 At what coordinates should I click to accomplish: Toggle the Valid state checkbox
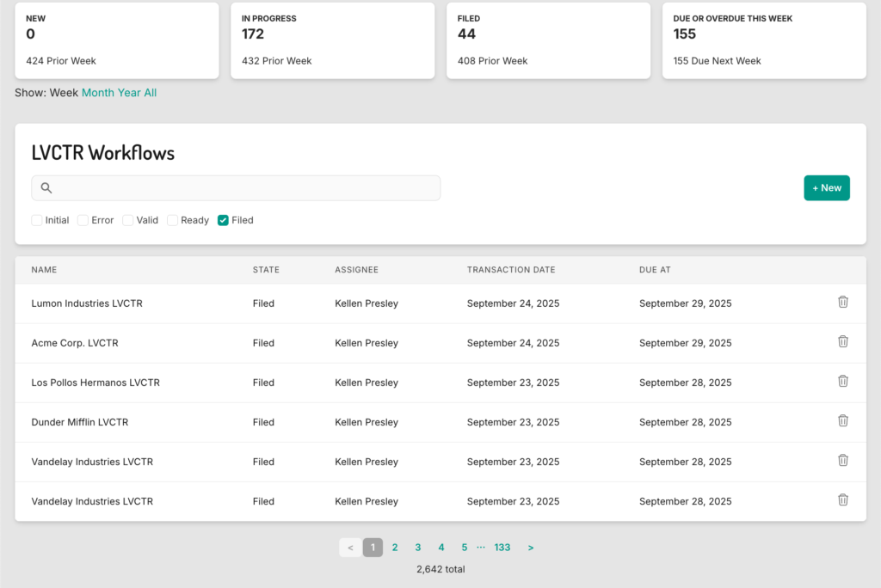[127, 220]
